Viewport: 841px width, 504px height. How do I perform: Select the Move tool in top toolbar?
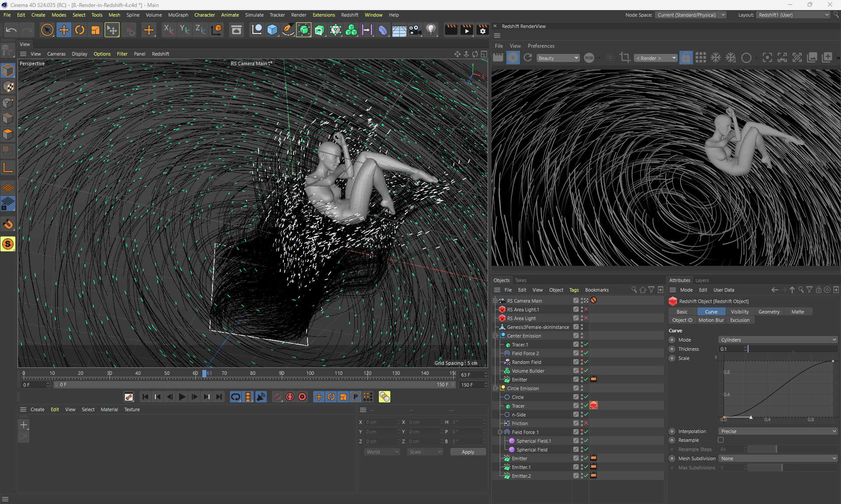(x=64, y=30)
